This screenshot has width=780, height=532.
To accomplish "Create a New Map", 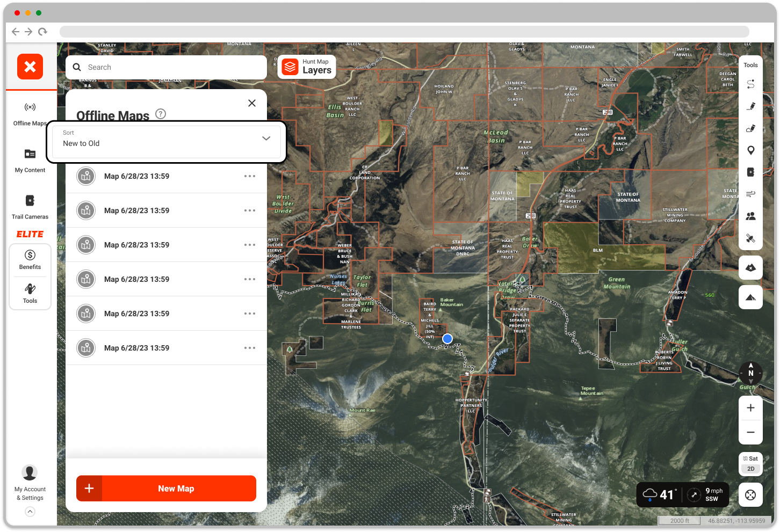I will [x=166, y=489].
